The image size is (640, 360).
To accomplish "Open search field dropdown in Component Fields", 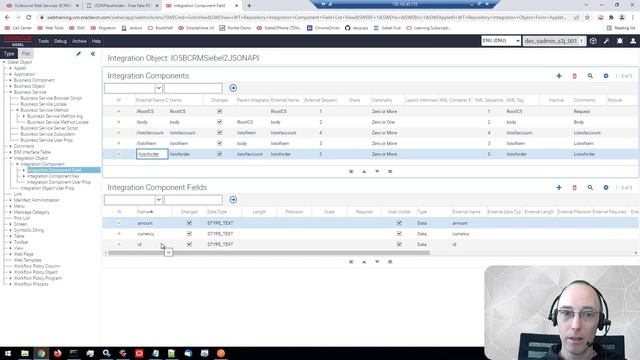I will [158, 200].
